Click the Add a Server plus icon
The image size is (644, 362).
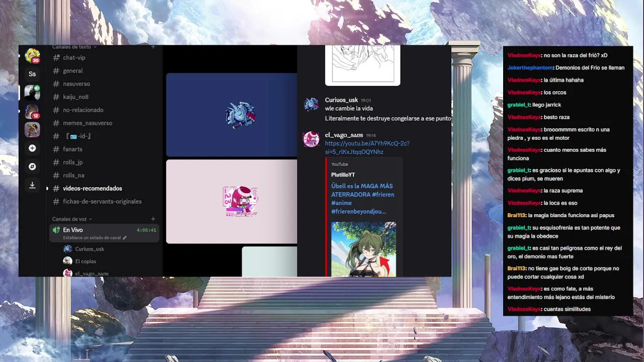(32, 148)
